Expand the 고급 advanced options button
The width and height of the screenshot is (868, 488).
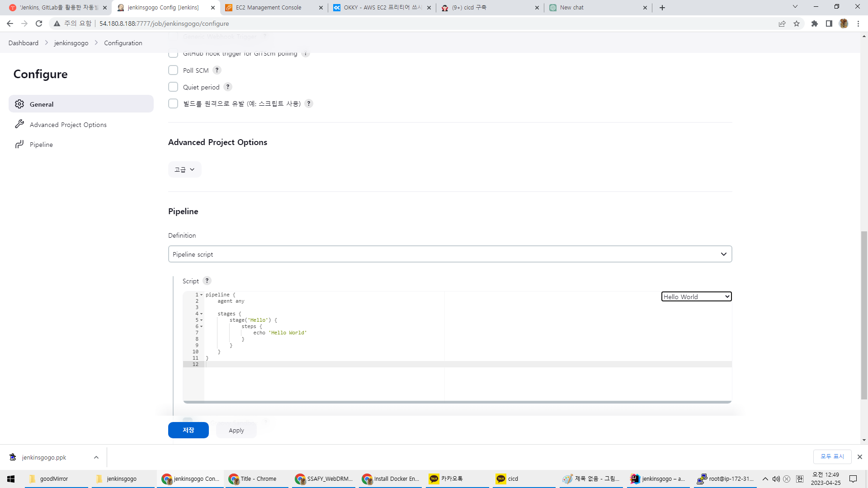[x=184, y=169]
